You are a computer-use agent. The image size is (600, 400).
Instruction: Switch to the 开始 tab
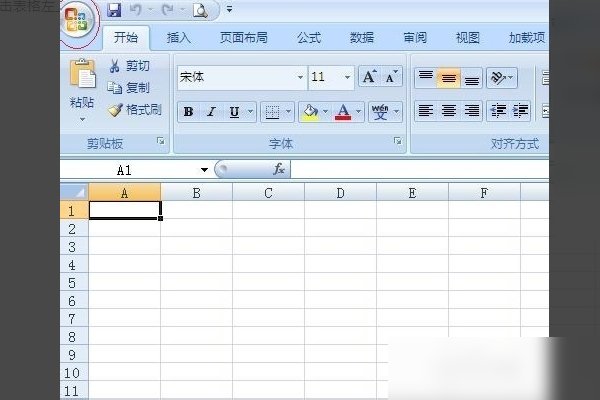[x=126, y=38]
